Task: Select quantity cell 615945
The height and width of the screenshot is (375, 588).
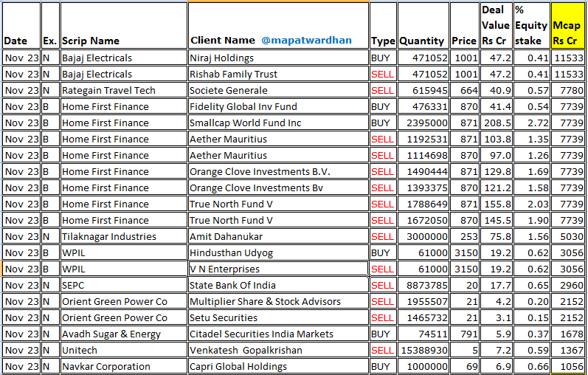Action: (423, 90)
